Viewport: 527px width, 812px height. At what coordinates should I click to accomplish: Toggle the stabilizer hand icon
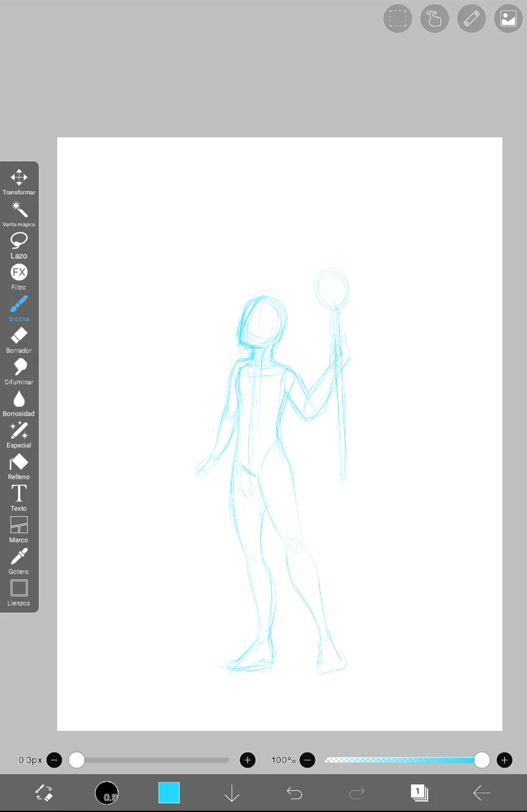(435, 18)
